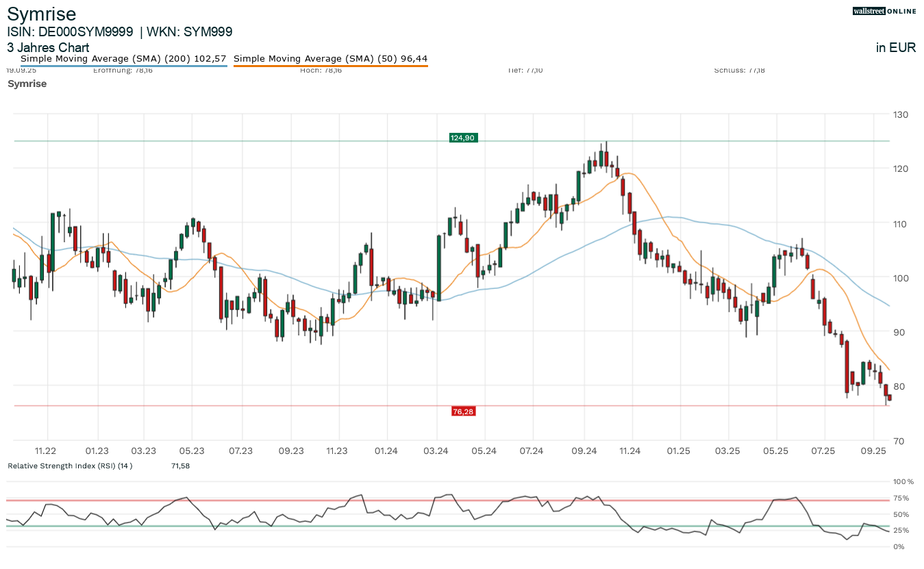This screenshot has width=924, height=569.
Task: Click the red 76,28 low marker
Action: [463, 412]
